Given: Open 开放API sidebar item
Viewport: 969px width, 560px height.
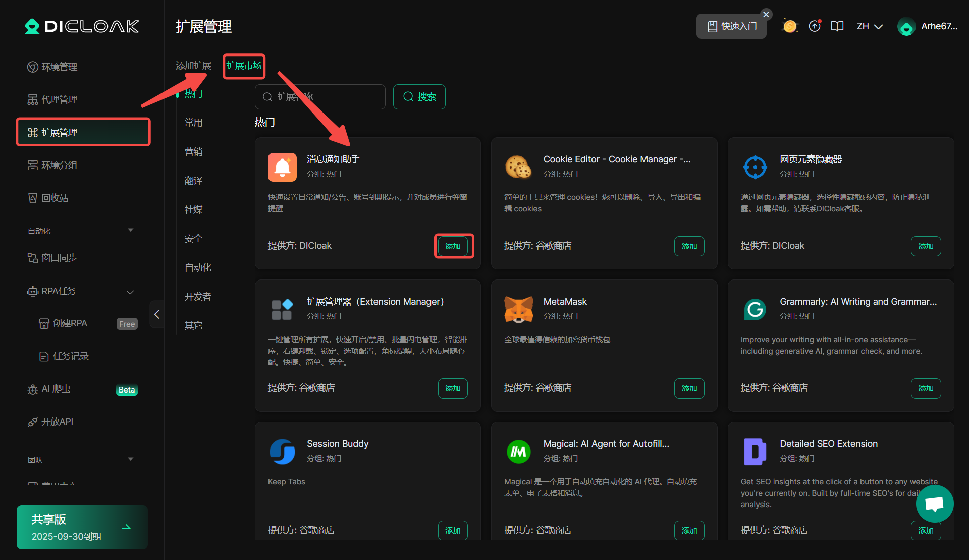Looking at the screenshot, I should point(50,422).
